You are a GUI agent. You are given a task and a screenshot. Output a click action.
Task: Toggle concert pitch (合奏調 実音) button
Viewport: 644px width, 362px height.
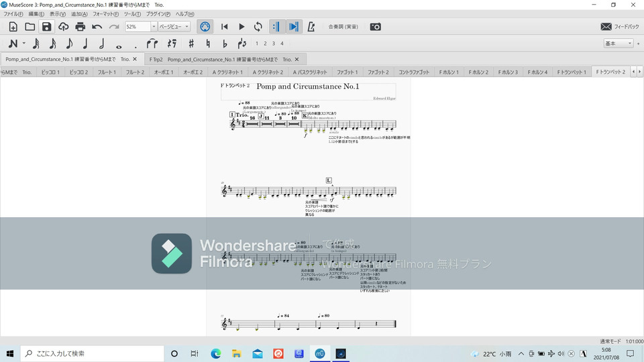pyautogui.click(x=343, y=27)
